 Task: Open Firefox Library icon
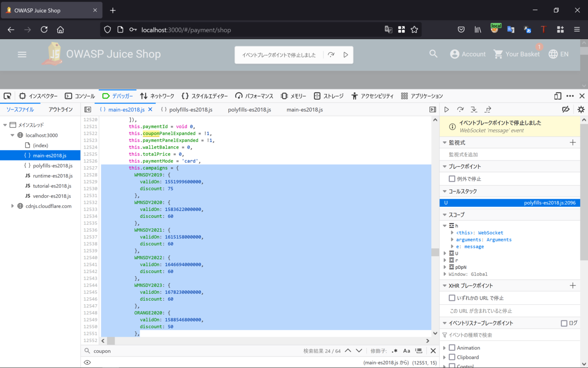coord(478,29)
